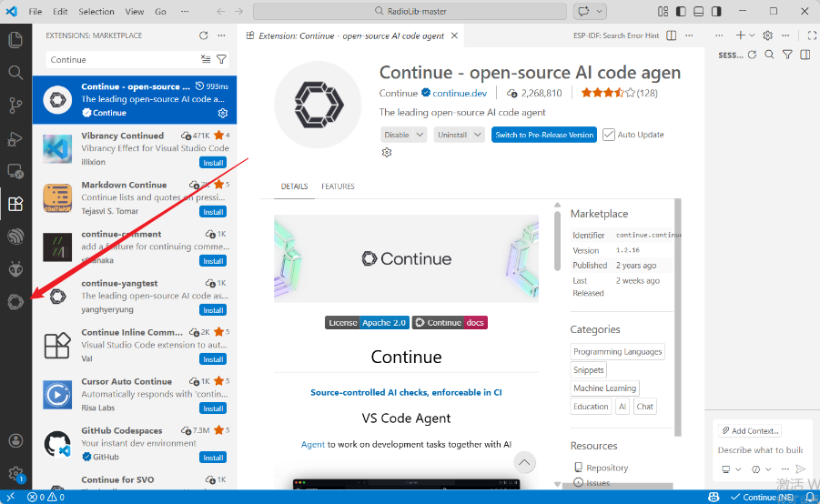This screenshot has height=504, width=820.
Task: Open the chat mode dropdown next to monitor
Action: (x=761, y=469)
